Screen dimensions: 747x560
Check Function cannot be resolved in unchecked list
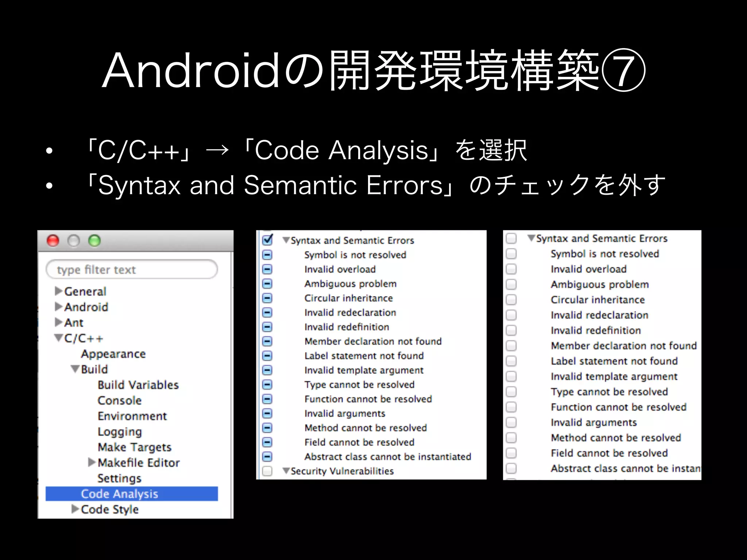[511, 407]
